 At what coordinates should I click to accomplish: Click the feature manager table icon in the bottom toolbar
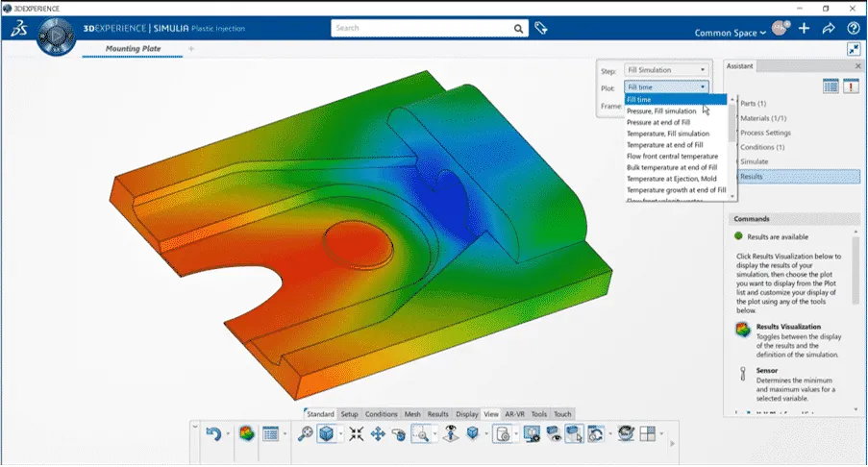(270, 433)
